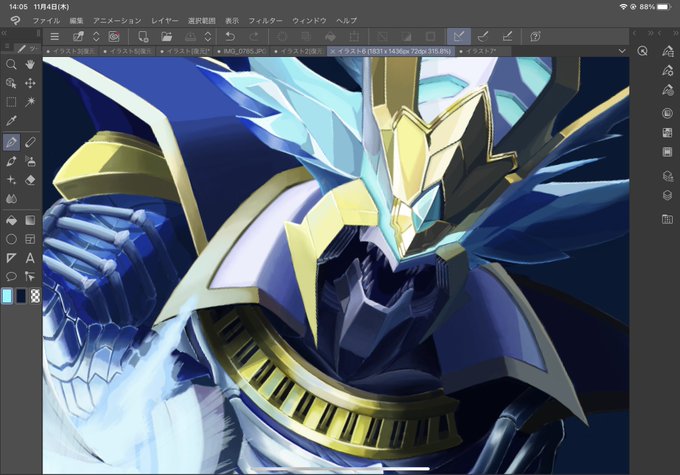
Task: Open the ウィンドウ menu
Action: coord(309,20)
